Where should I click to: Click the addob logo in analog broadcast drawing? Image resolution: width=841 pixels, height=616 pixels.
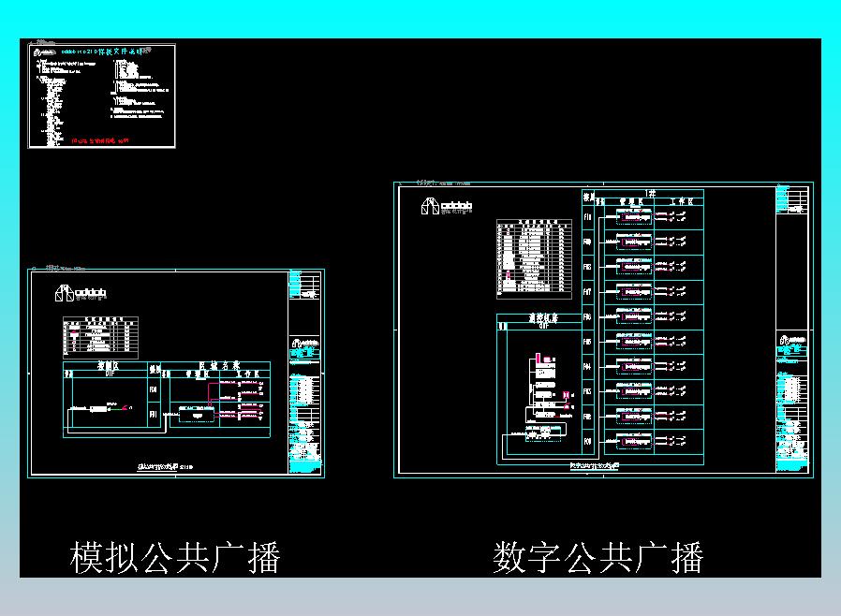click(x=81, y=293)
